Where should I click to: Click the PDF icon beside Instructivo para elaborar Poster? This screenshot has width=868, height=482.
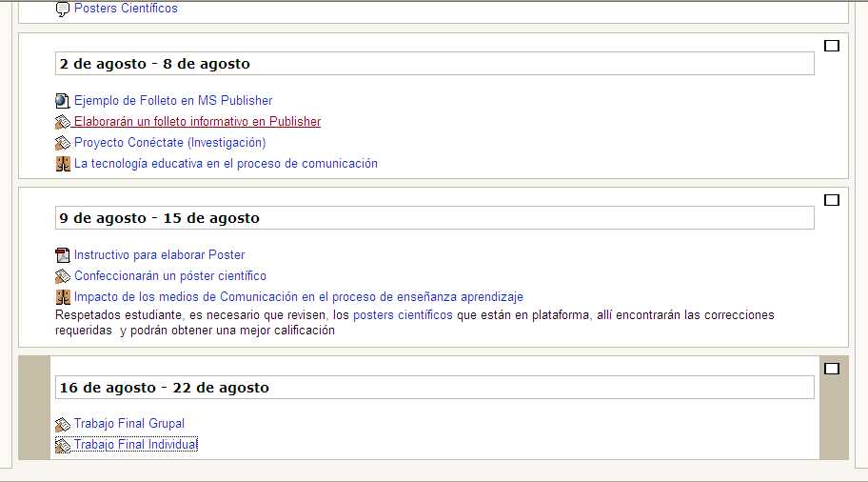pyautogui.click(x=63, y=255)
